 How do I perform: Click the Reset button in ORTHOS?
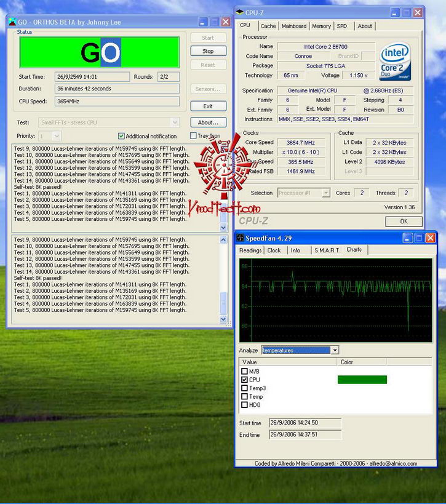tap(208, 65)
